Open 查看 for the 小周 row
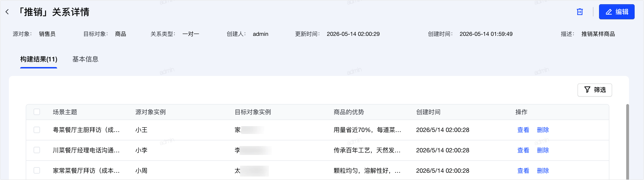Image resolution: width=644 pixels, height=180 pixels. pyautogui.click(x=523, y=170)
